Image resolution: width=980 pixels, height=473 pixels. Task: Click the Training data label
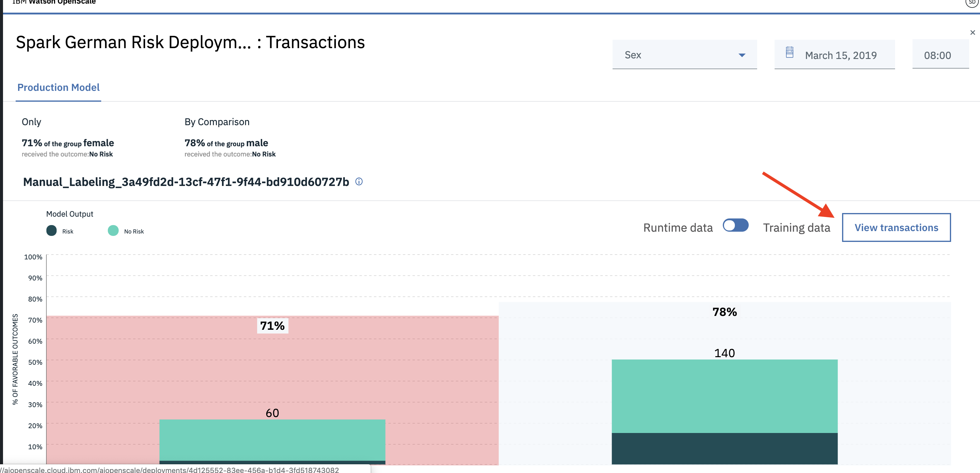pos(796,228)
